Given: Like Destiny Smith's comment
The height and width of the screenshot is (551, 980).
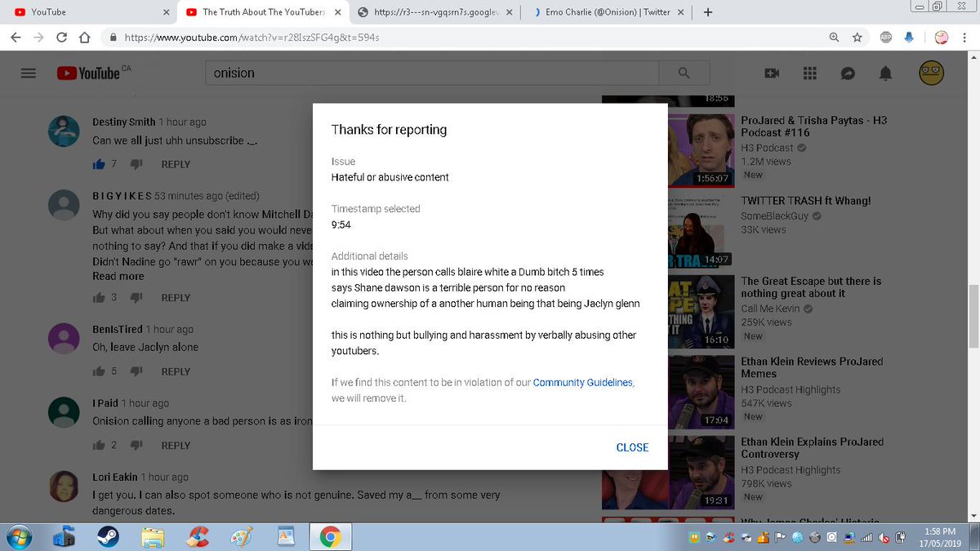Looking at the screenshot, I should (x=100, y=164).
